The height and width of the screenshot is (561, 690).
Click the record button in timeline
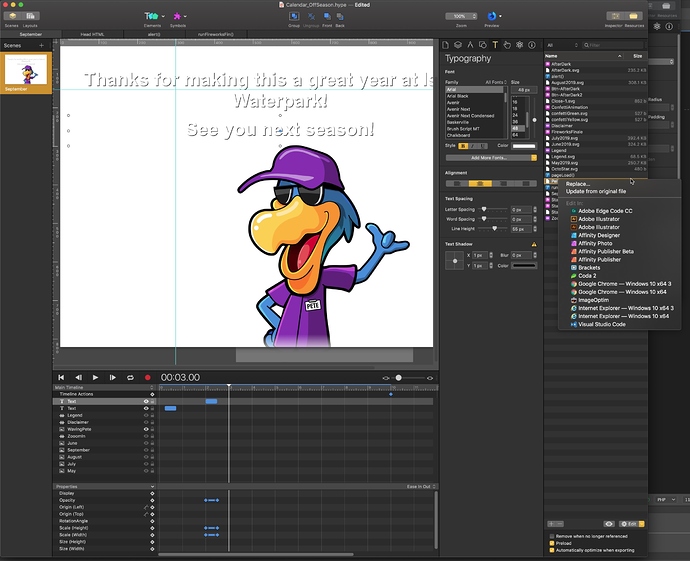pyautogui.click(x=147, y=378)
